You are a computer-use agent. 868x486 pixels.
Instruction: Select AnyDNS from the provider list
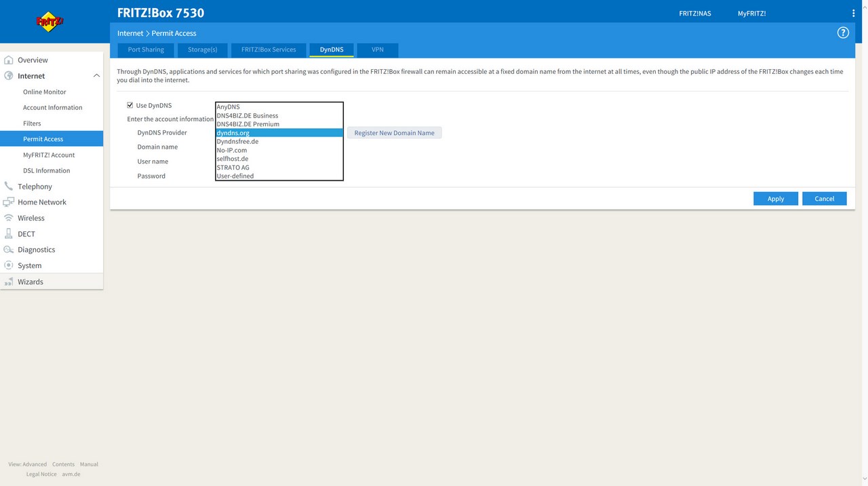[x=279, y=107]
